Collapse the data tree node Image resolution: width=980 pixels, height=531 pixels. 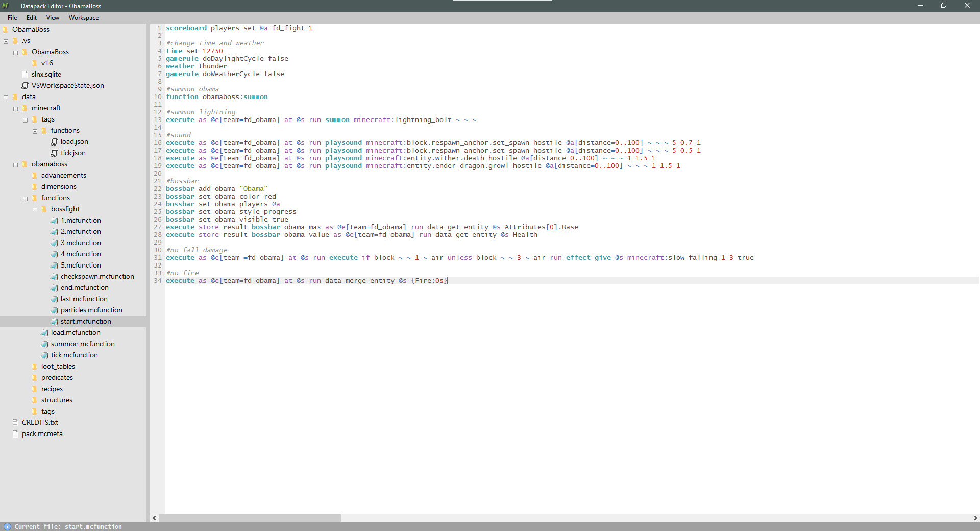(x=6, y=97)
